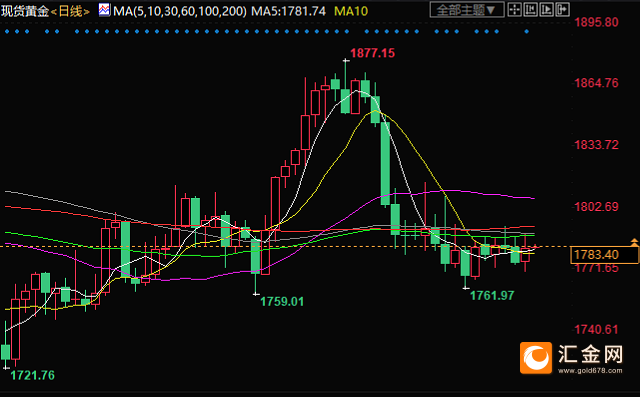Jump to the chart's first bar icon
The height and width of the screenshot is (397, 640).
pos(531,9)
